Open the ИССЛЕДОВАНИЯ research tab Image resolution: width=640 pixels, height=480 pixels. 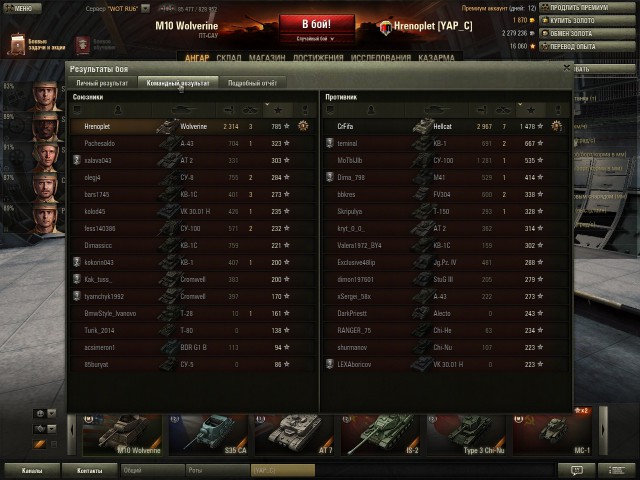pos(380,58)
